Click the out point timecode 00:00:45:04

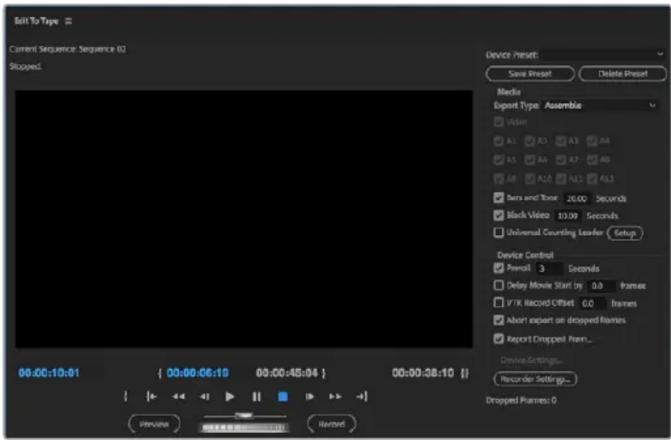287,373
